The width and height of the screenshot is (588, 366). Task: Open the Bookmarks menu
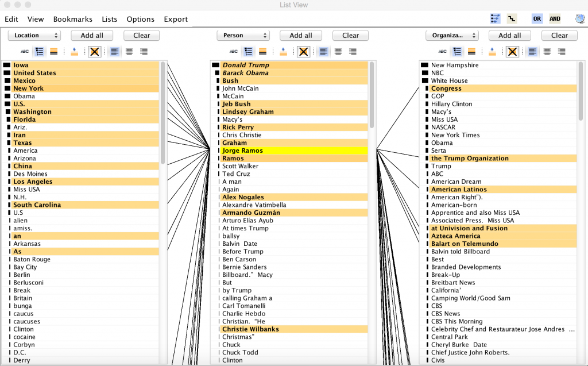73,19
